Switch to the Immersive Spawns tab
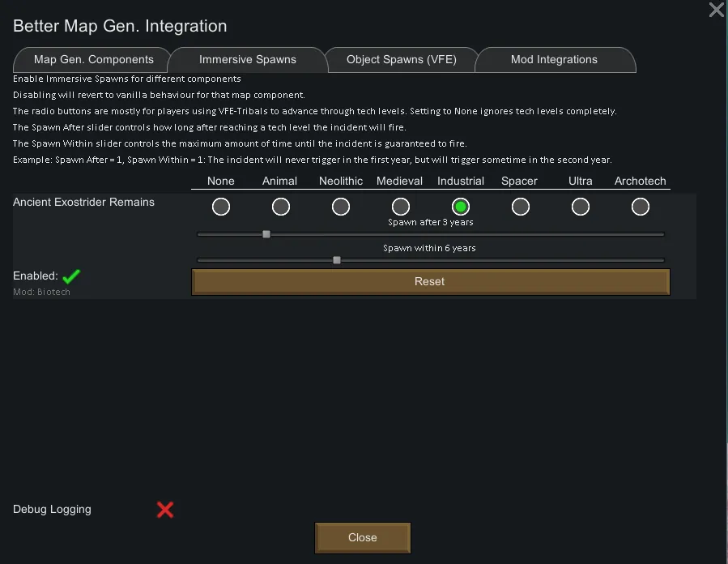 coord(248,60)
